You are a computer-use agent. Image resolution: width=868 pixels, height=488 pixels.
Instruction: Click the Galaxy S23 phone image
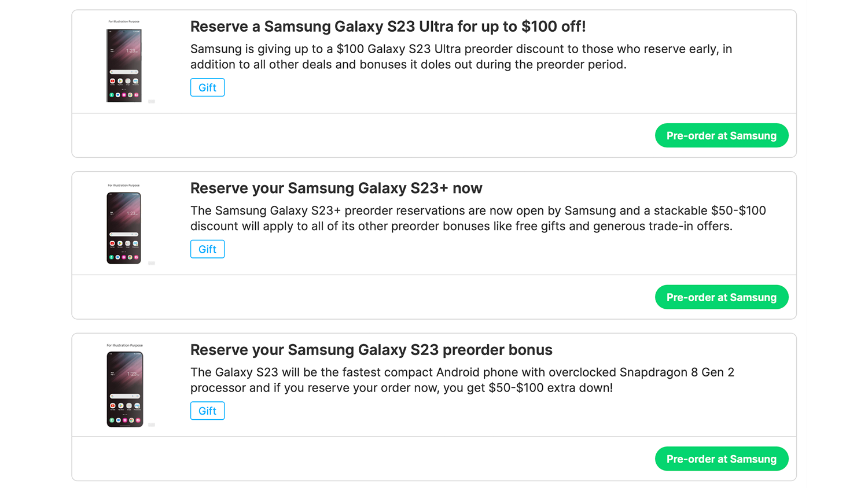tap(124, 389)
